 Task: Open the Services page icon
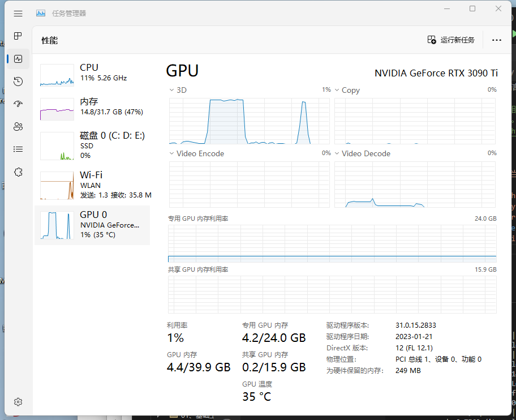[x=18, y=172]
